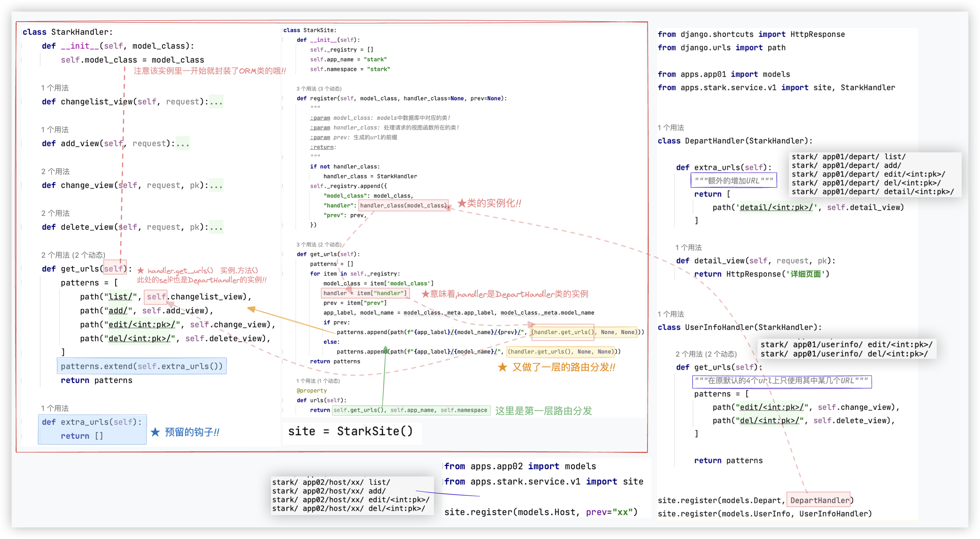The width and height of the screenshot is (980, 539).
Task: Expand the folded delete_view method ellipsis
Action: 216,227
